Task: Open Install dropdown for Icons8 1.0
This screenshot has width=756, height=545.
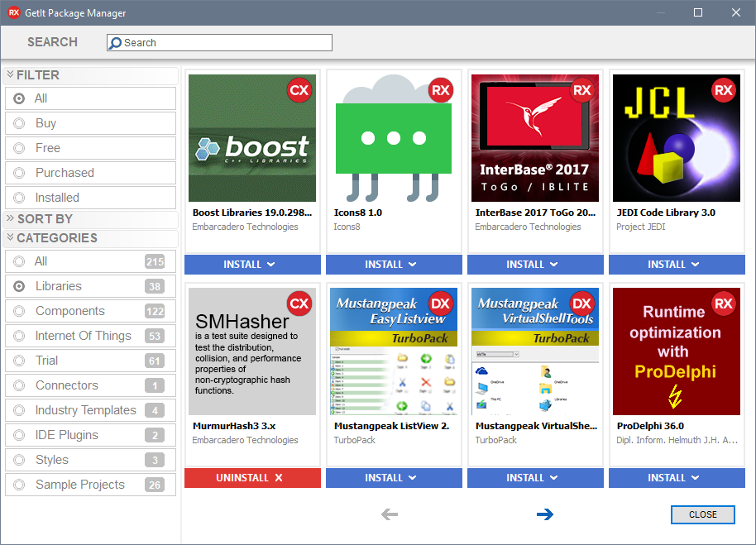Action: [394, 265]
